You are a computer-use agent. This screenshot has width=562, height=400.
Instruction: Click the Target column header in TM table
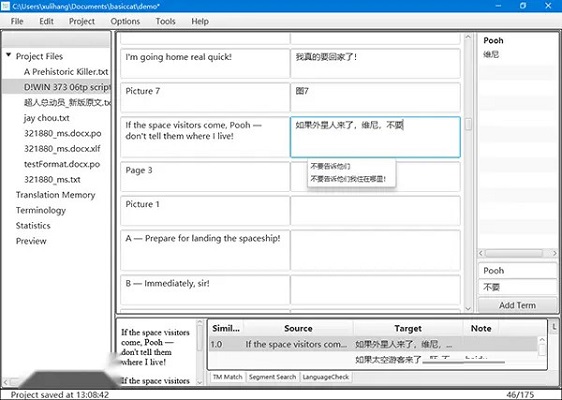[408, 328]
